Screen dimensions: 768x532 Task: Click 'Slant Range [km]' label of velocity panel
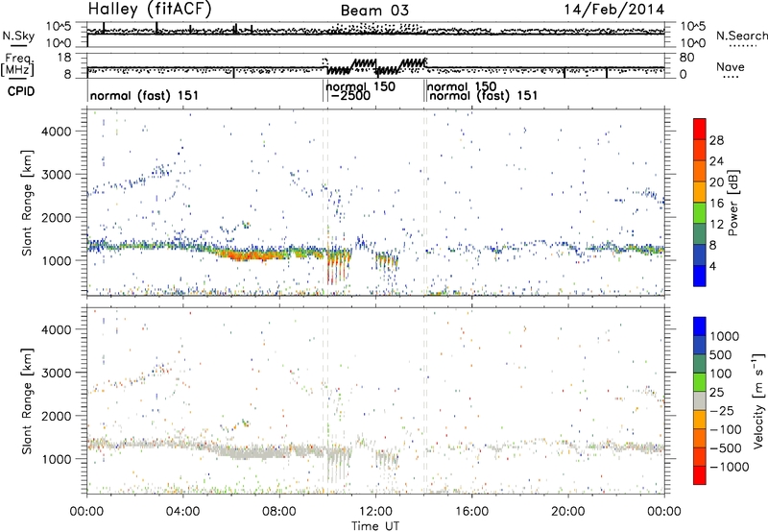point(28,401)
